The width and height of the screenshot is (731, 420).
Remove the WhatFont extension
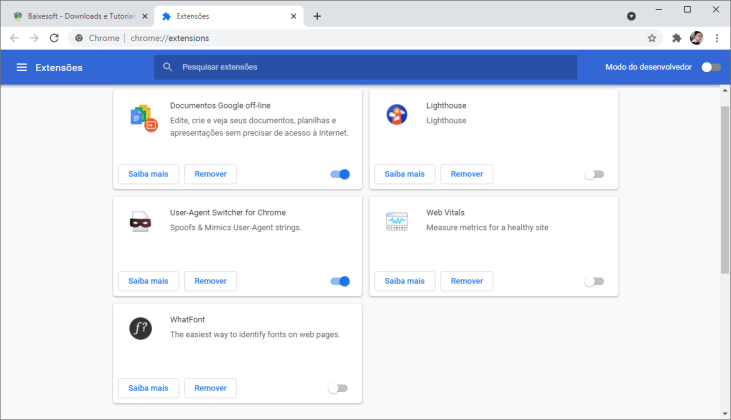(210, 388)
